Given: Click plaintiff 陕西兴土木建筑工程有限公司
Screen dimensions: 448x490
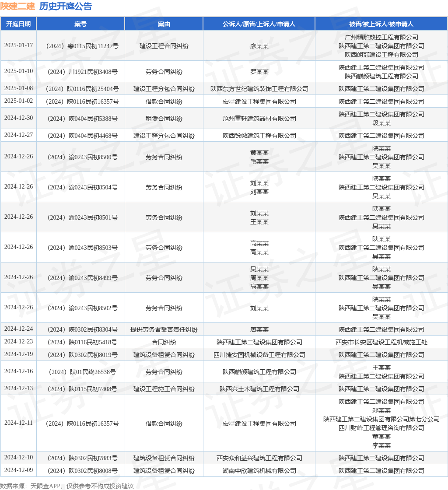Looking at the screenshot, I should pyautogui.click(x=259, y=389).
